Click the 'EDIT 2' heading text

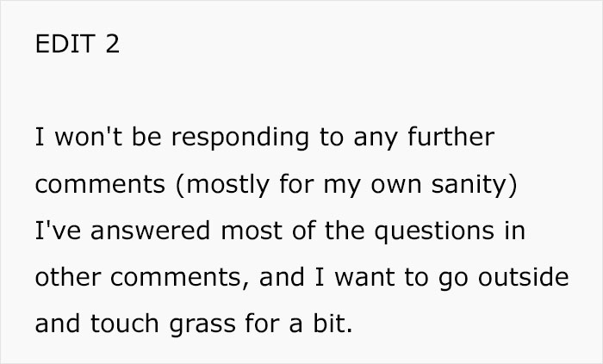(77, 45)
